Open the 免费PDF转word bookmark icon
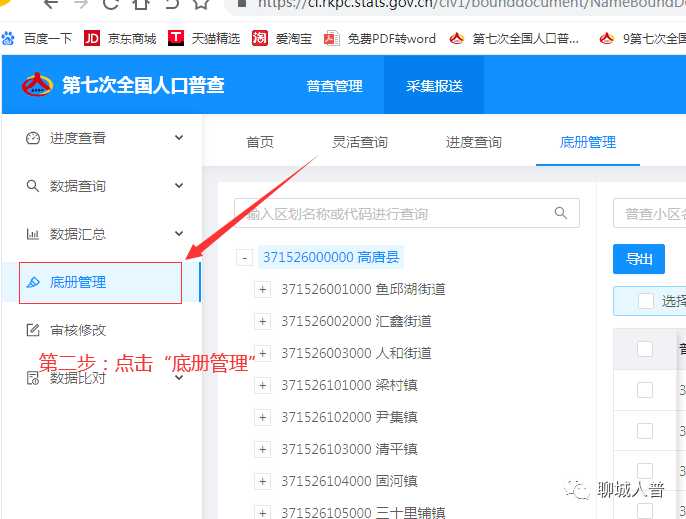The width and height of the screenshot is (686, 519). (x=332, y=39)
